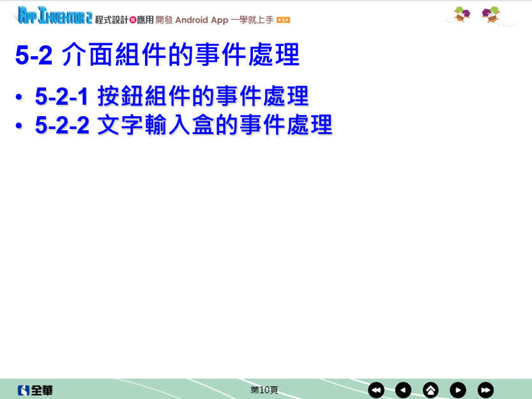Click the 程式設計 text in the header
The width and height of the screenshot is (532, 399).
tap(112, 20)
